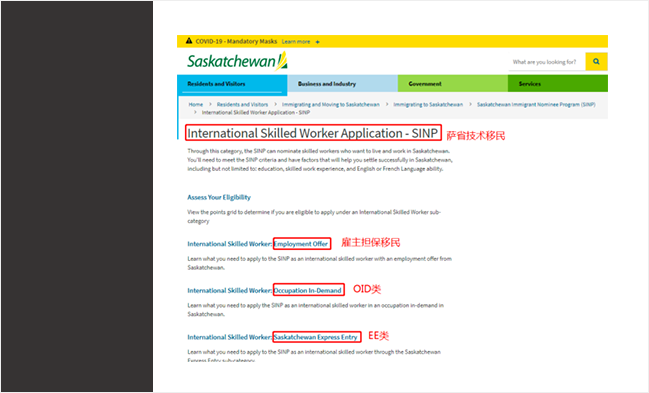649x393 pixels.
Task: Open the Services tab
Action: pyautogui.click(x=558, y=84)
